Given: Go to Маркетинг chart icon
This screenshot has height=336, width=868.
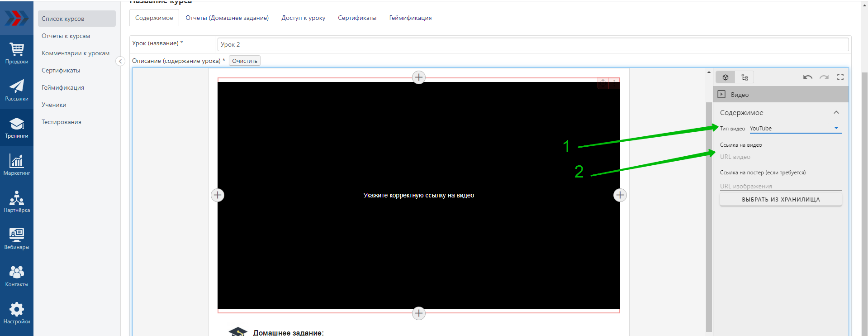Looking at the screenshot, I should [17, 165].
